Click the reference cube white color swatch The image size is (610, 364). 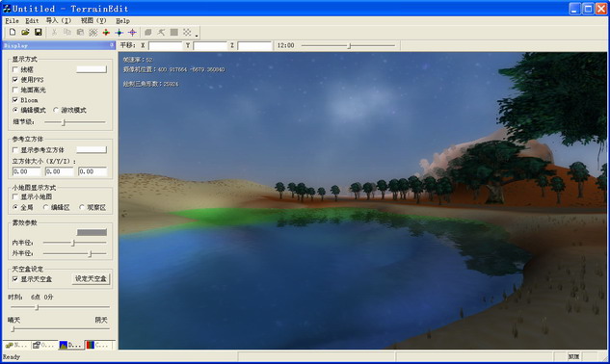pyautogui.click(x=92, y=149)
